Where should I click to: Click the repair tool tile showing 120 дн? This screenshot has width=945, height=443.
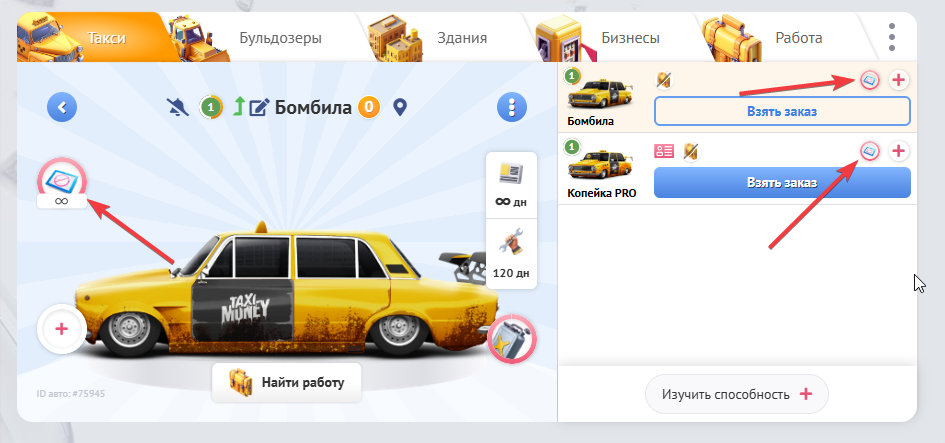(512, 253)
